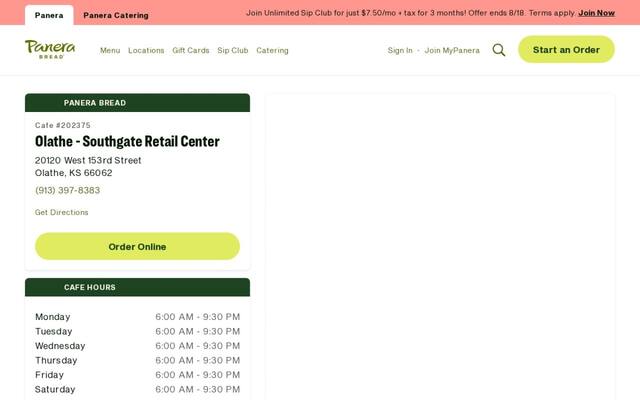Click the Sign In link

coord(400,50)
